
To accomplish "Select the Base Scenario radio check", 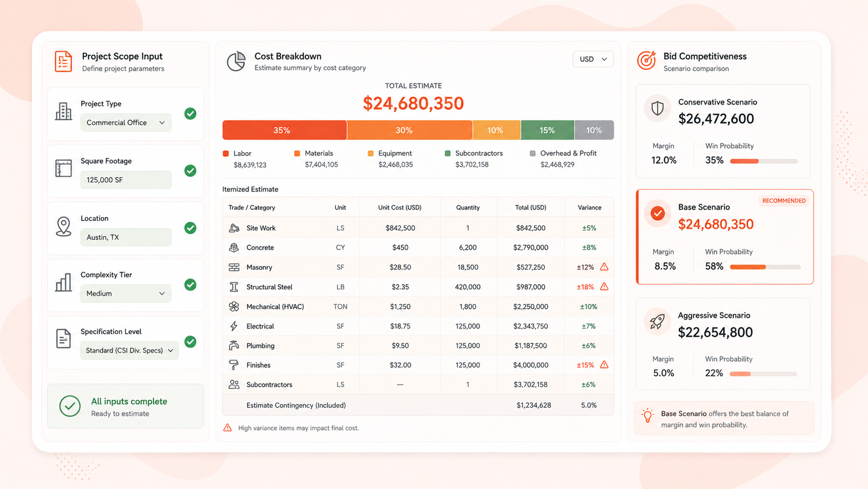I will pyautogui.click(x=658, y=213).
